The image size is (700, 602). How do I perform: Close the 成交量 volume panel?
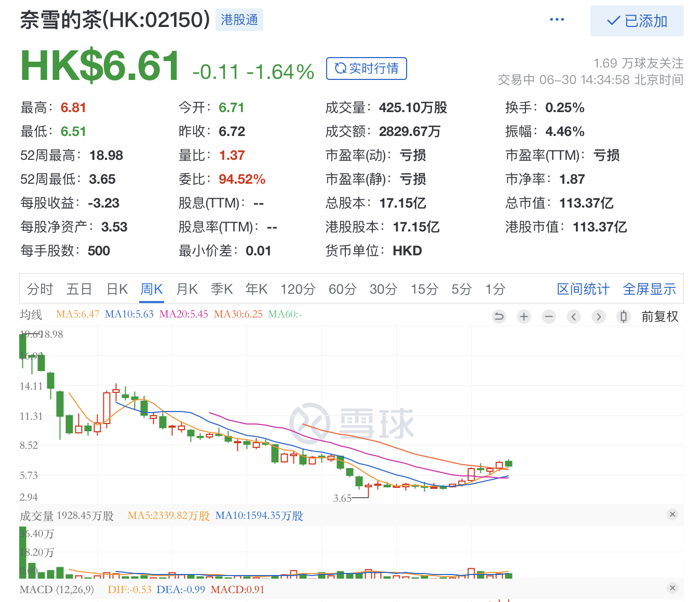point(672,514)
